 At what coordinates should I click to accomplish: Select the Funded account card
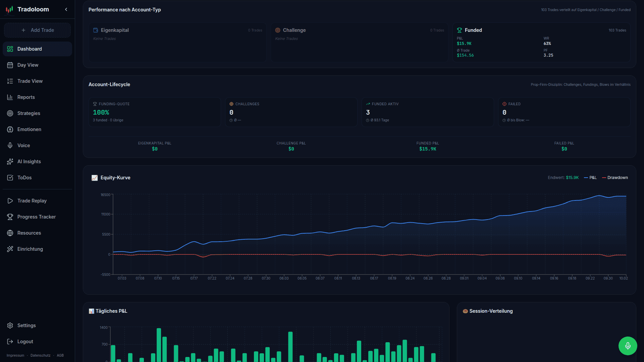tap(541, 42)
